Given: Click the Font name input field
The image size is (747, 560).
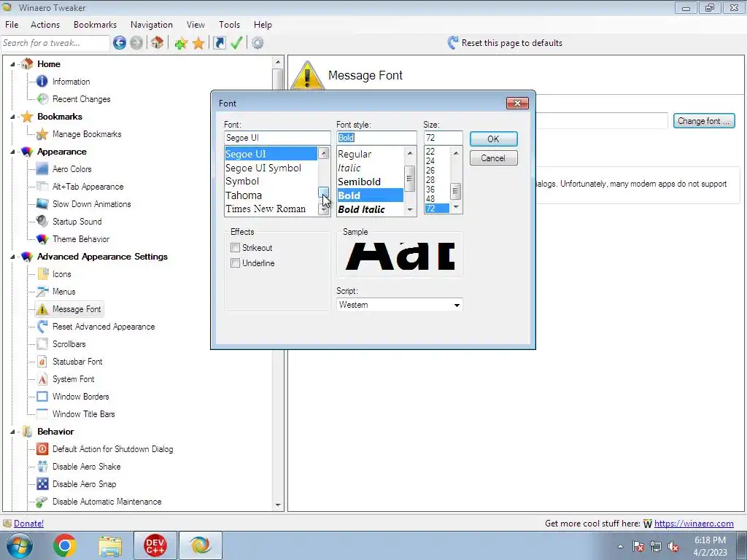Looking at the screenshot, I should (x=277, y=138).
